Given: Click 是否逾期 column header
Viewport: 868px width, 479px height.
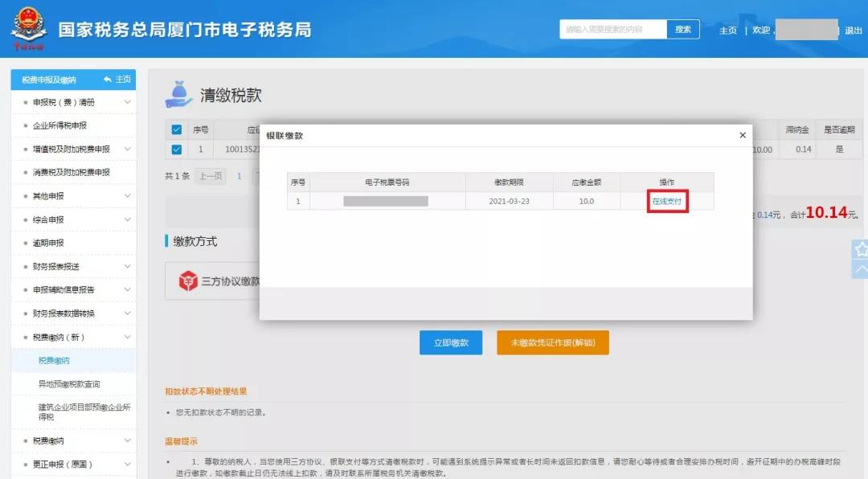Looking at the screenshot, I should click(839, 129).
